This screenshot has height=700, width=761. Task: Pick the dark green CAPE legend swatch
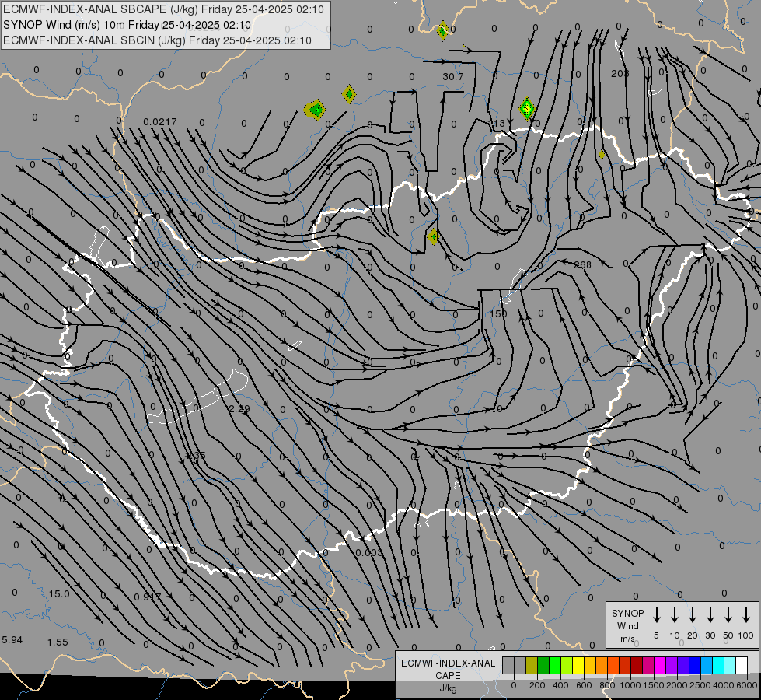tap(543, 665)
